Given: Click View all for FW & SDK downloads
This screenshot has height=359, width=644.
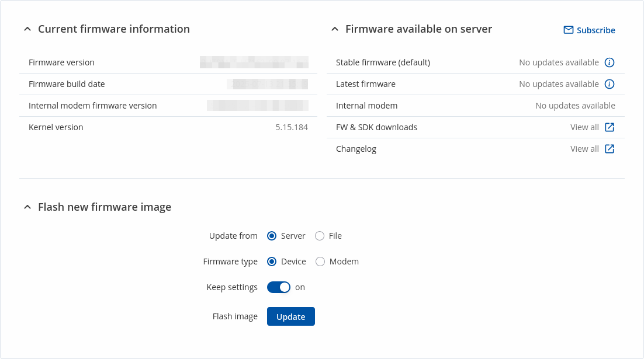Looking at the screenshot, I should pos(584,127).
